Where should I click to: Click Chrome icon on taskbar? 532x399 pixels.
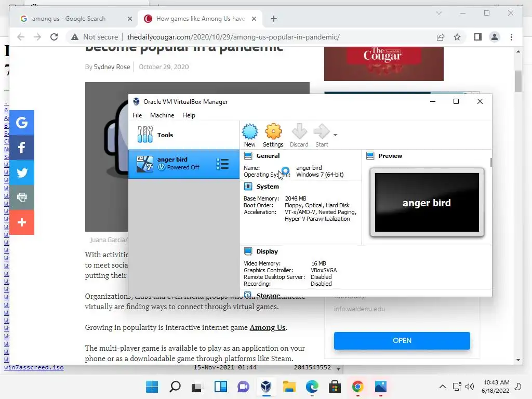357,387
